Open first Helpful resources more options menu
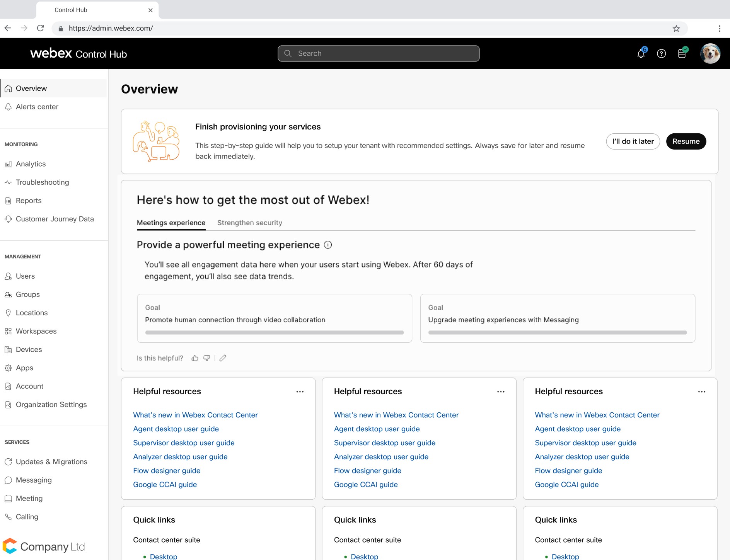730x560 pixels. point(300,391)
